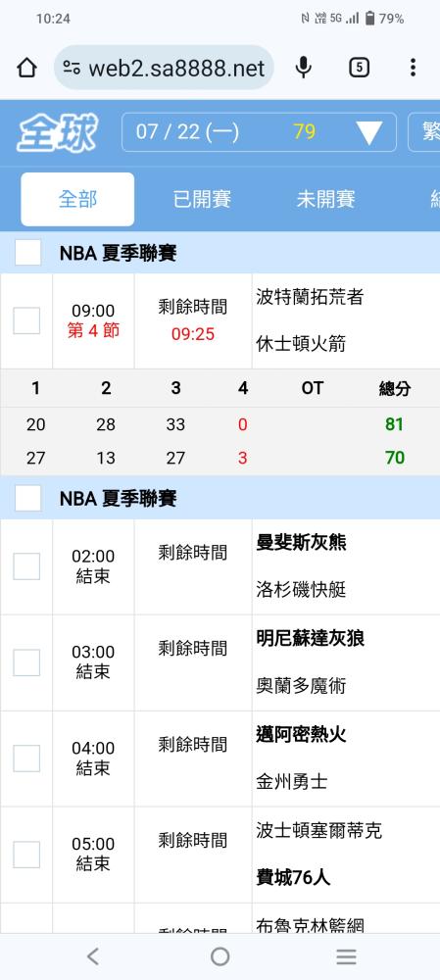Switch to the 未開賽 tab
The image size is (440, 980).
coord(325,199)
